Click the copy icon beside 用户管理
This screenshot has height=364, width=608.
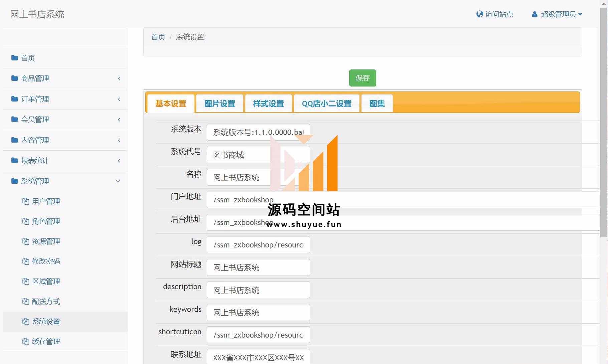coord(25,201)
